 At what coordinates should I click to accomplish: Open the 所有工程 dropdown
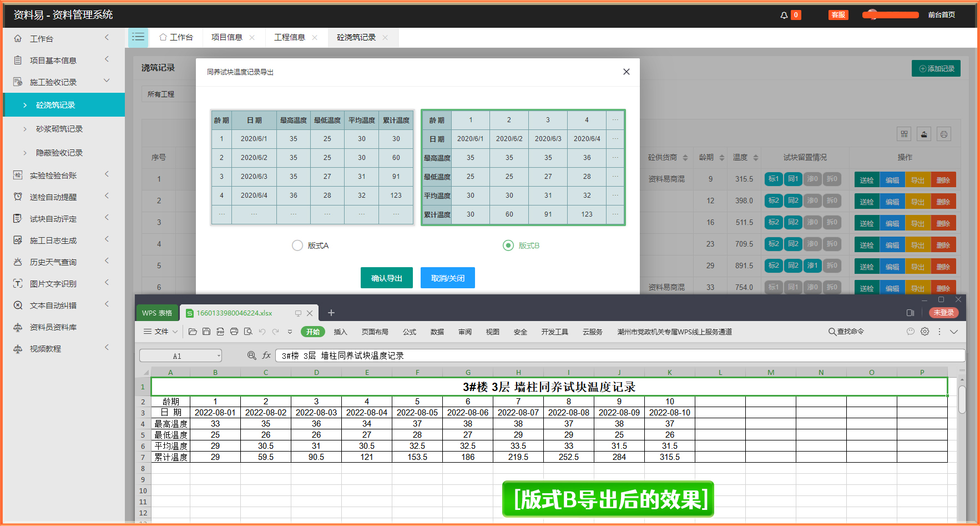(x=169, y=94)
